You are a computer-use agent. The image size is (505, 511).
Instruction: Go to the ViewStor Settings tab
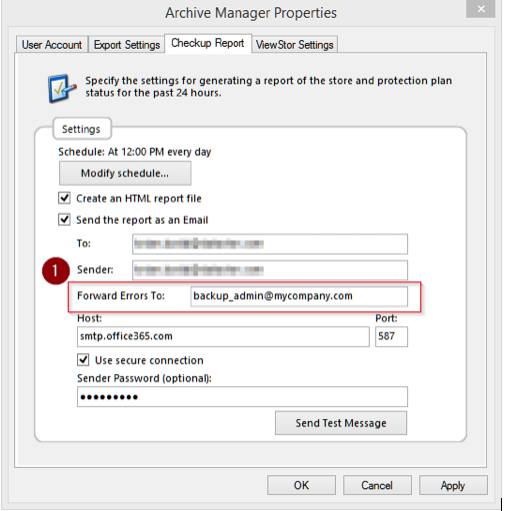[295, 45]
